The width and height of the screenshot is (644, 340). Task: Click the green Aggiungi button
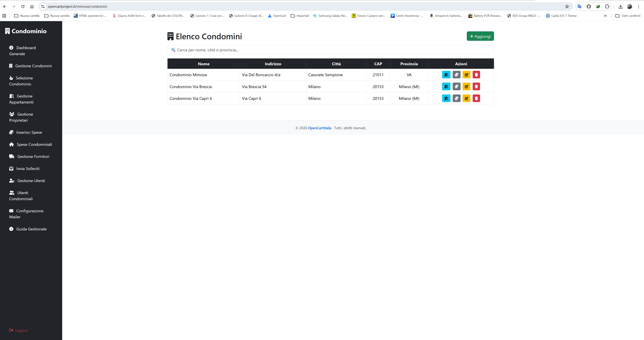480,36
